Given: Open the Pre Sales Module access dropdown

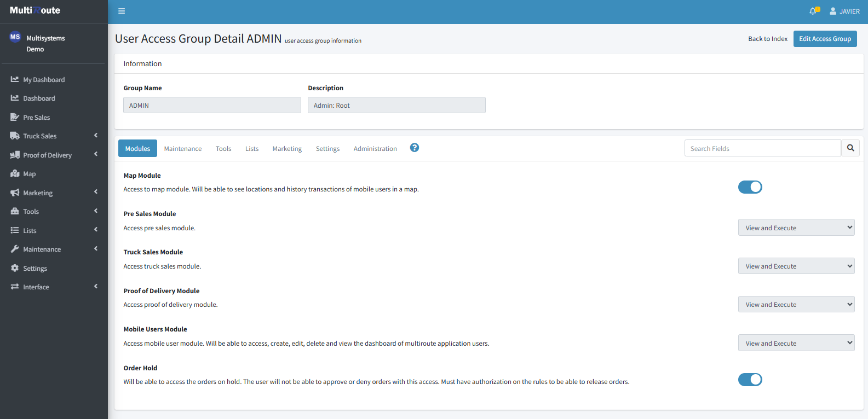Looking at the screenshot, I should (x=796, y=228).
